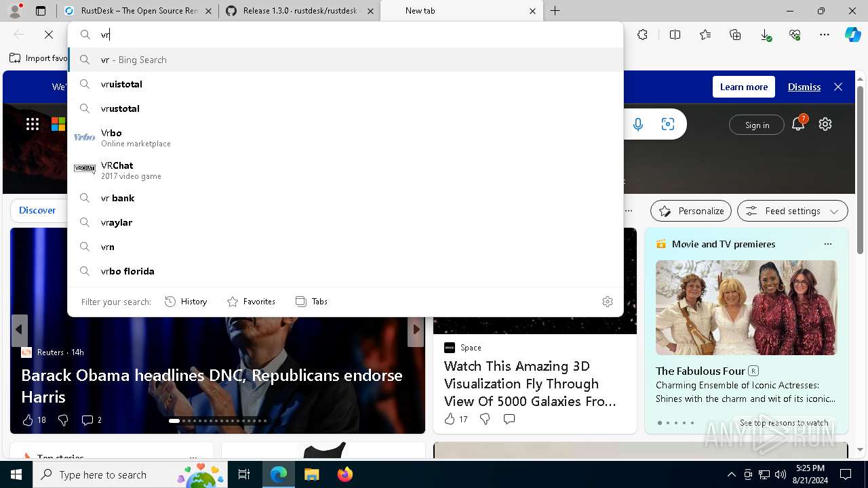Viewport: 868px width, 488px height.
Task: Open the browser profile icon
Action: 15,11
